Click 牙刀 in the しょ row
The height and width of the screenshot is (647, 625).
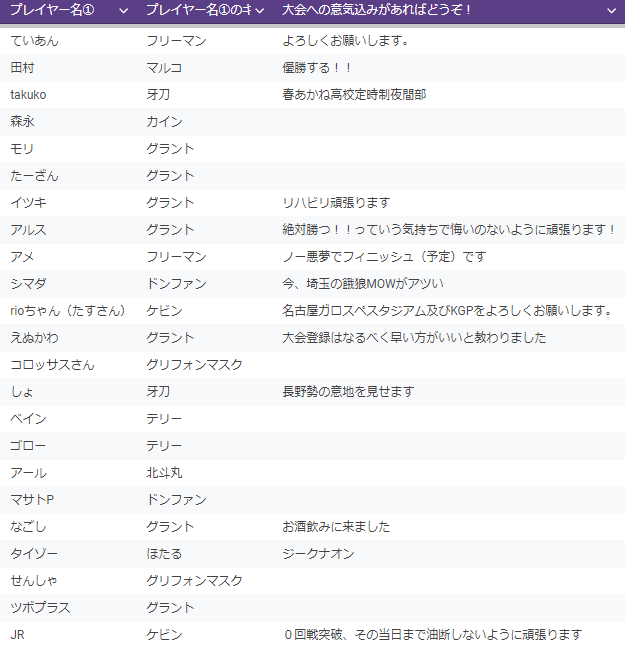[158, 392]
